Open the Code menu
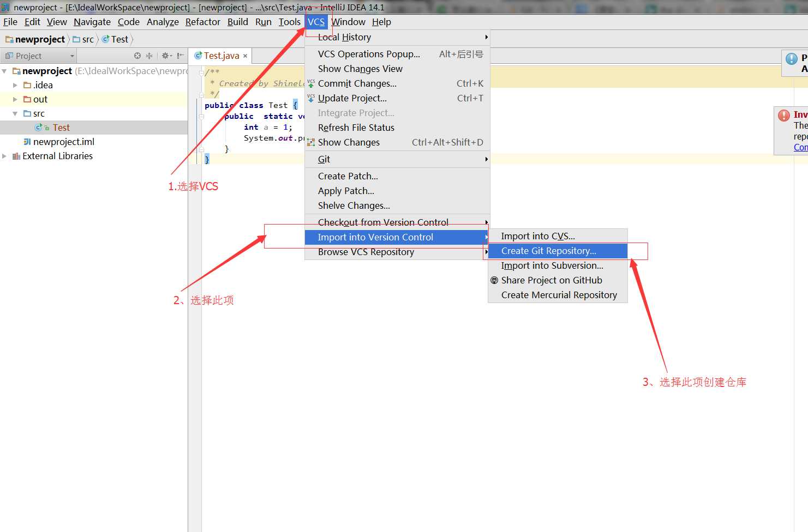Screen dimensions: 808x532 coord(129,22)
